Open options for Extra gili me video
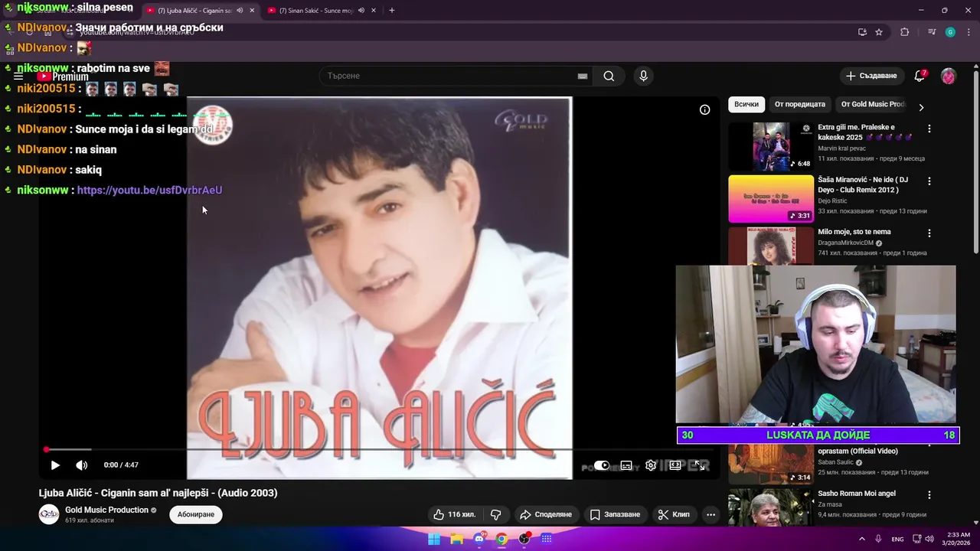 pos(929,129)
